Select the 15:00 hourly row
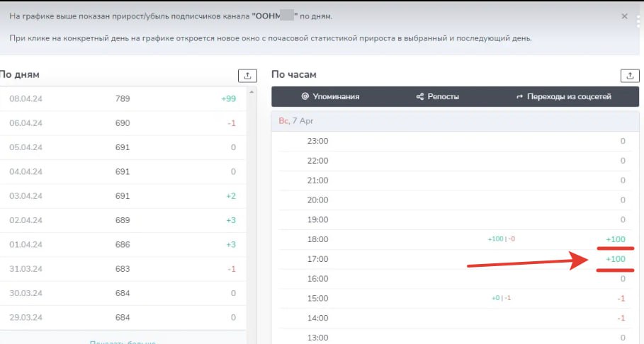The width and height of the screenshot is (644, 344). pyautogui.click(x=455, y=299)
